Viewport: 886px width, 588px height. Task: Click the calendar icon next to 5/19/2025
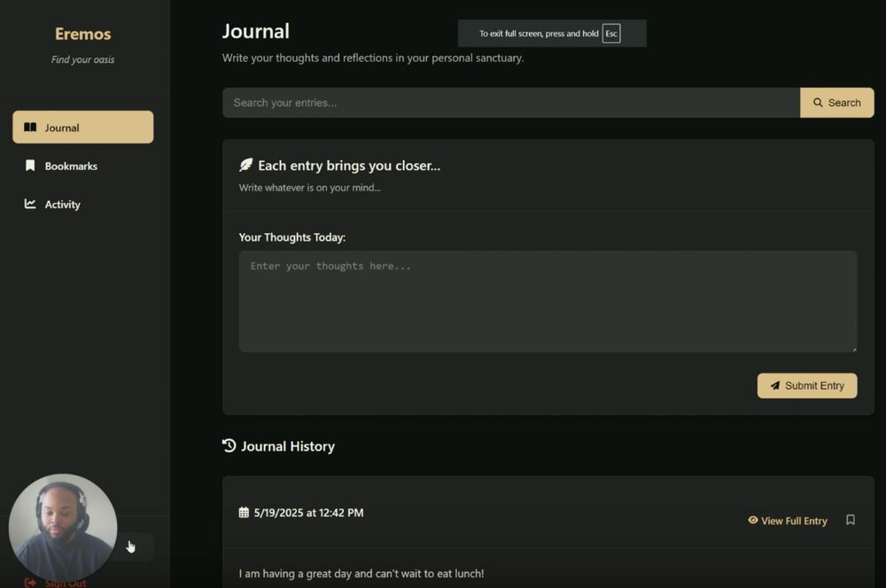[244, 513]
